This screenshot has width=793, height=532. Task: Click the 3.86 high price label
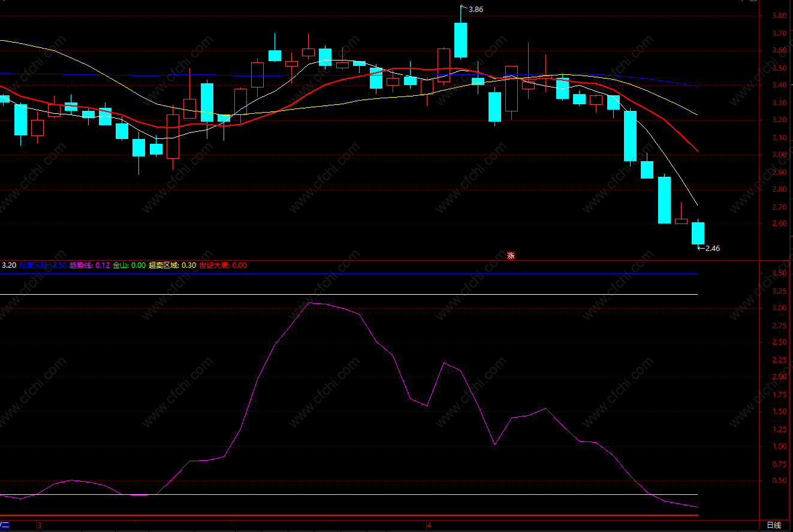[x=475, y=9]
